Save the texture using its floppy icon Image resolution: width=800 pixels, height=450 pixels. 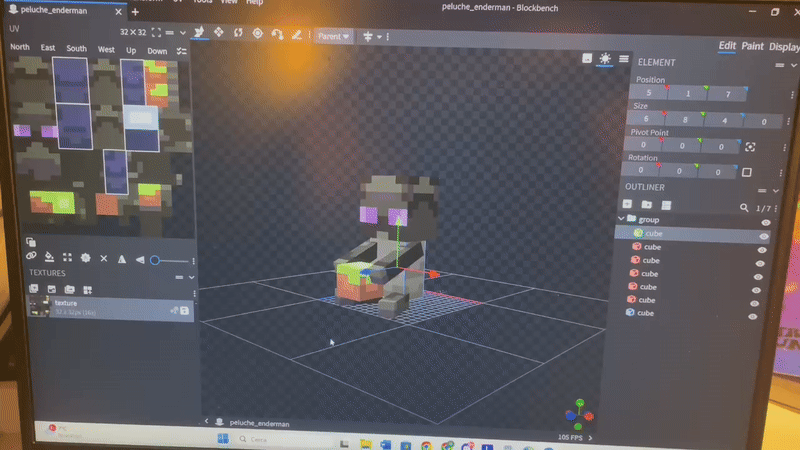185,311
